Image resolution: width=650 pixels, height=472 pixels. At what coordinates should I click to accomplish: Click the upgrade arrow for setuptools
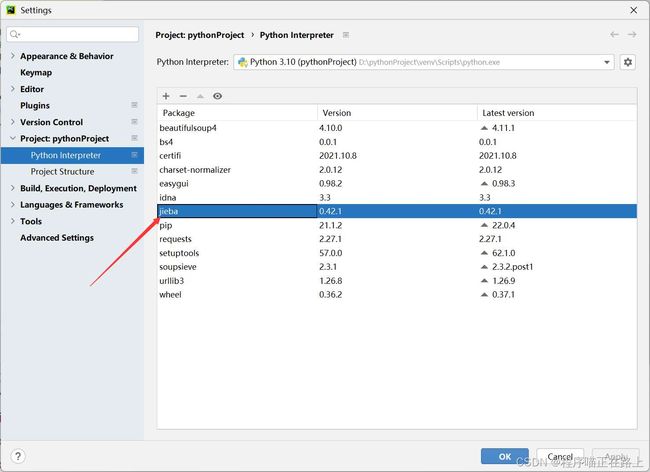484,253
